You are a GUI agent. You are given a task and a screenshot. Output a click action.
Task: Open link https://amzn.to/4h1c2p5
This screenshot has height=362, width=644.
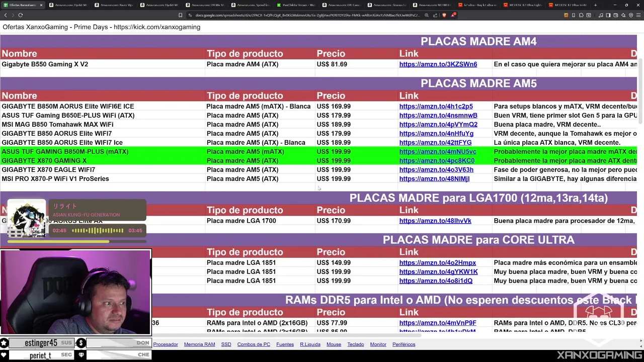[x=436, y=107]
